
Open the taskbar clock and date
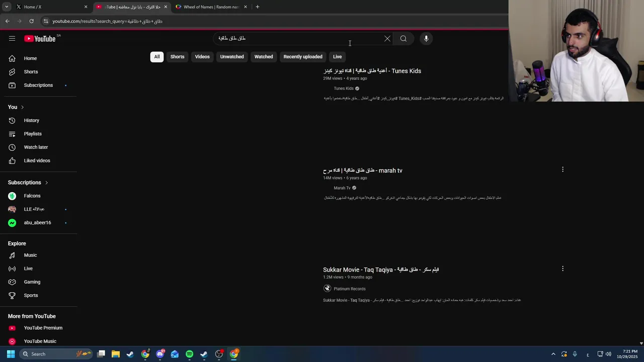[x=627, y=354]
